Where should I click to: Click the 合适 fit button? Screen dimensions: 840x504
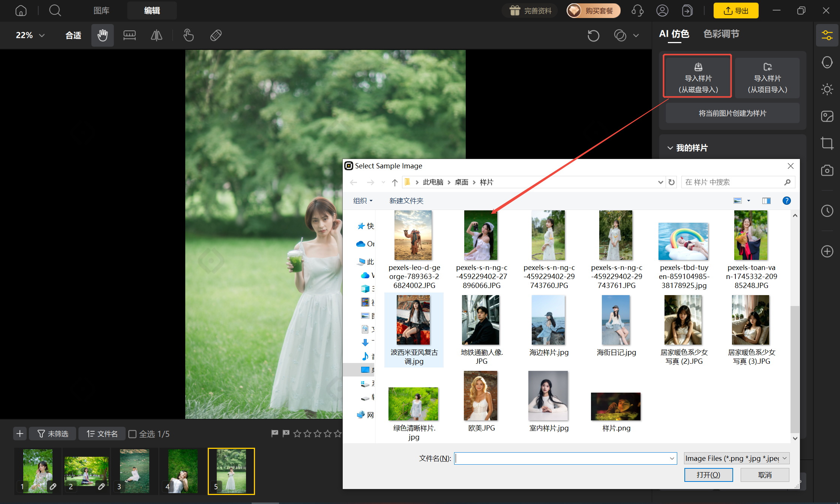point(73,35)
